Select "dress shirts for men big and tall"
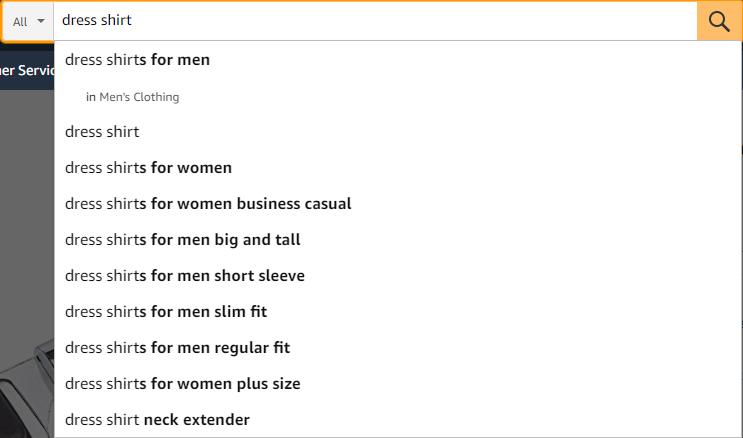This screenshot has width=743, height=438. [x=183, y=240]
